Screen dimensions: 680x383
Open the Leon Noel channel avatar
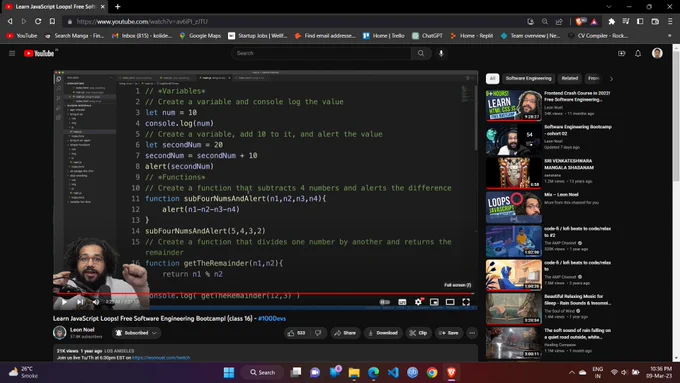pyautogui.click(x=59, y=333)
